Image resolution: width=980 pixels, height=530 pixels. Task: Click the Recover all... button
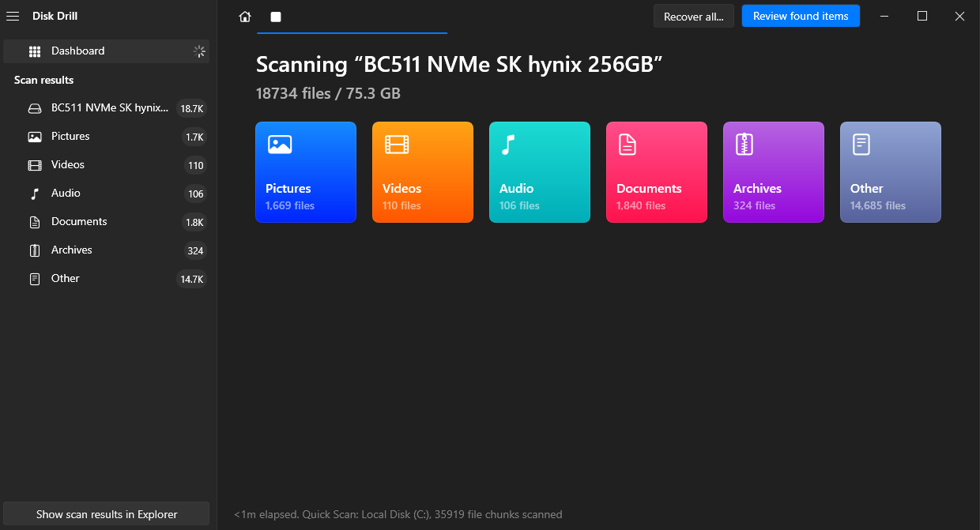click(x=693, y=17)
